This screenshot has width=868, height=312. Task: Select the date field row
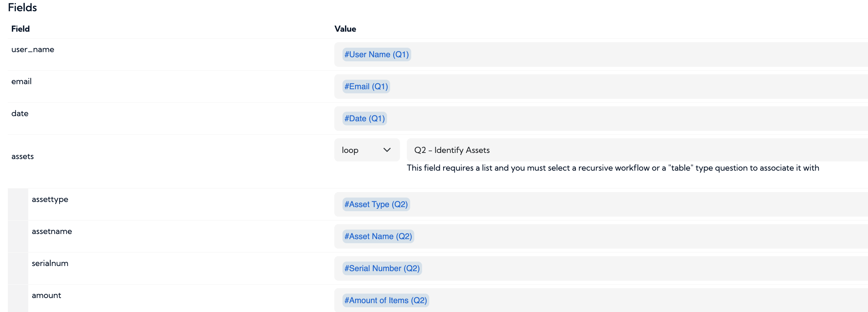(20, 113)
